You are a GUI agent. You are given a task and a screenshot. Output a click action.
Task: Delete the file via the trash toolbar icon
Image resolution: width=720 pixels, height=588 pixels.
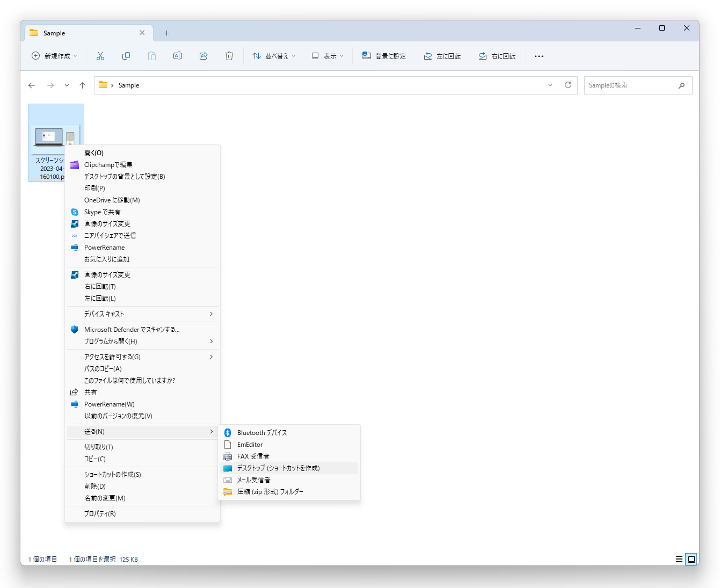(229, 56)
